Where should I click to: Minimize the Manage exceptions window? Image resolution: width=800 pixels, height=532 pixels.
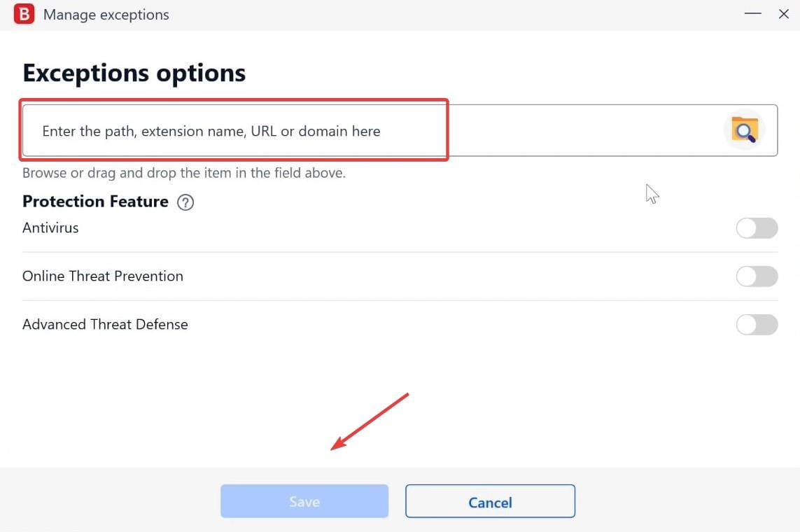[x=752, y=14]
